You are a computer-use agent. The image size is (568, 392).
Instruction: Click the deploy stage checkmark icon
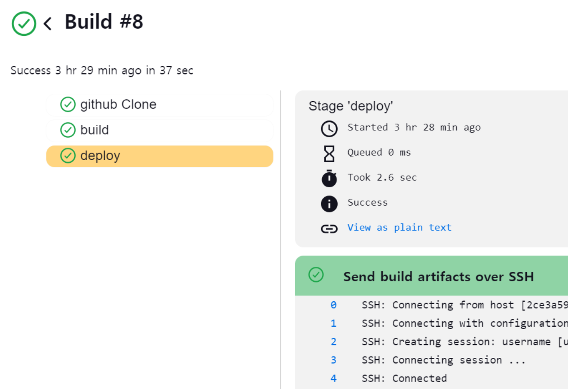68,156
